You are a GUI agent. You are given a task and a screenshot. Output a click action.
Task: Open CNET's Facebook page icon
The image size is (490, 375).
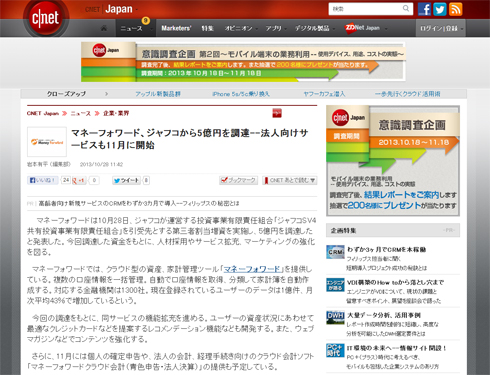coord(424,9)
